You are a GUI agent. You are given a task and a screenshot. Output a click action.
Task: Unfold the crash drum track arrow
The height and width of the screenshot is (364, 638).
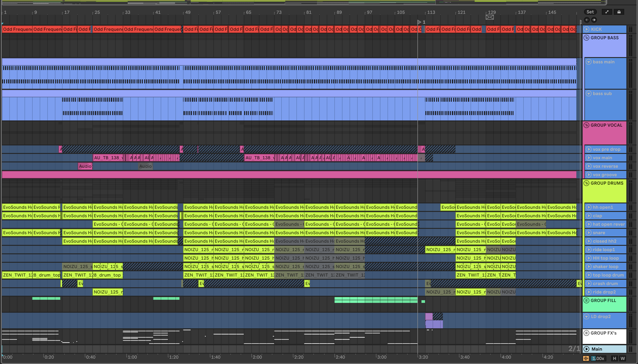coord(588,283)
